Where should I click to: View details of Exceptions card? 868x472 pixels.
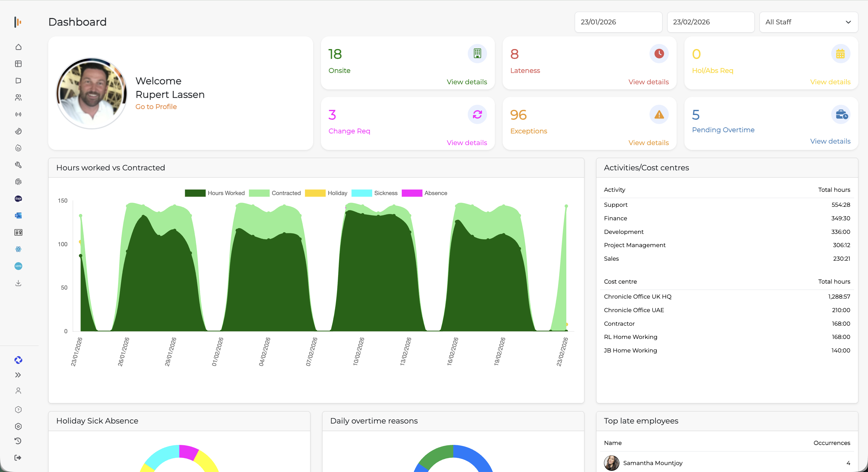click(648, 143)
